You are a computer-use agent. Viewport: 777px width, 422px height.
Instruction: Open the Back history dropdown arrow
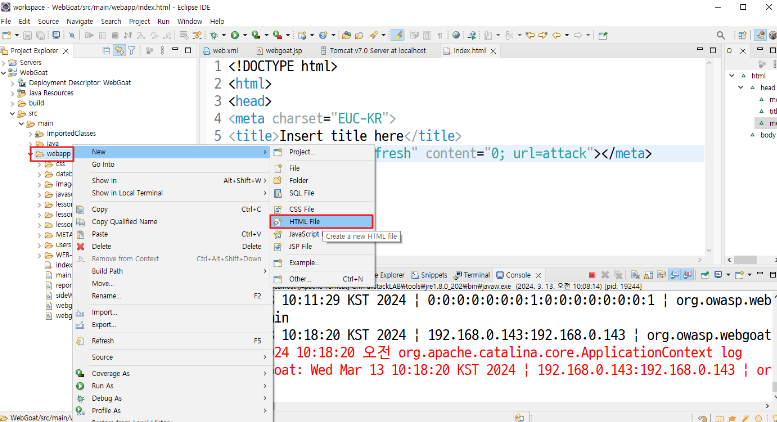tap(566, 35)
